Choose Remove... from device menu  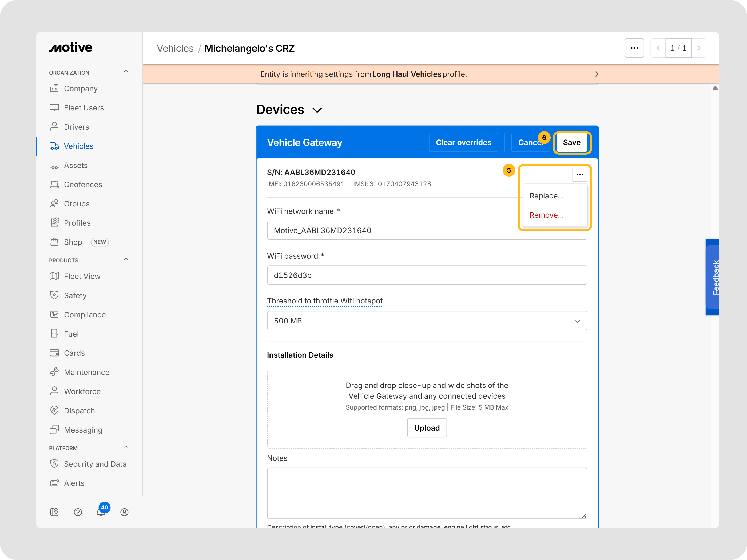(546, 215)
